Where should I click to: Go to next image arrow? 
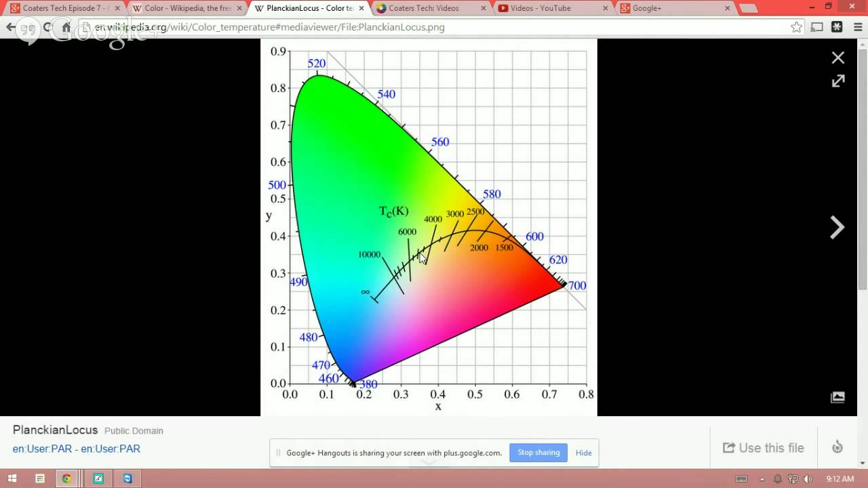[837, 227]
